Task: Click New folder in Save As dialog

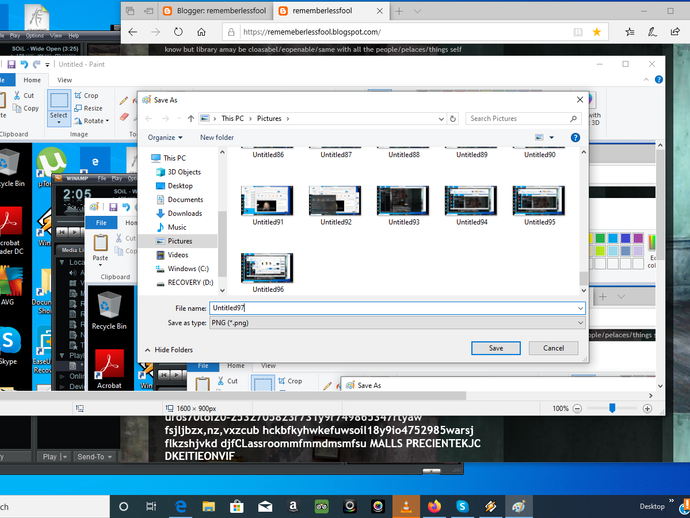Action: 217,137
